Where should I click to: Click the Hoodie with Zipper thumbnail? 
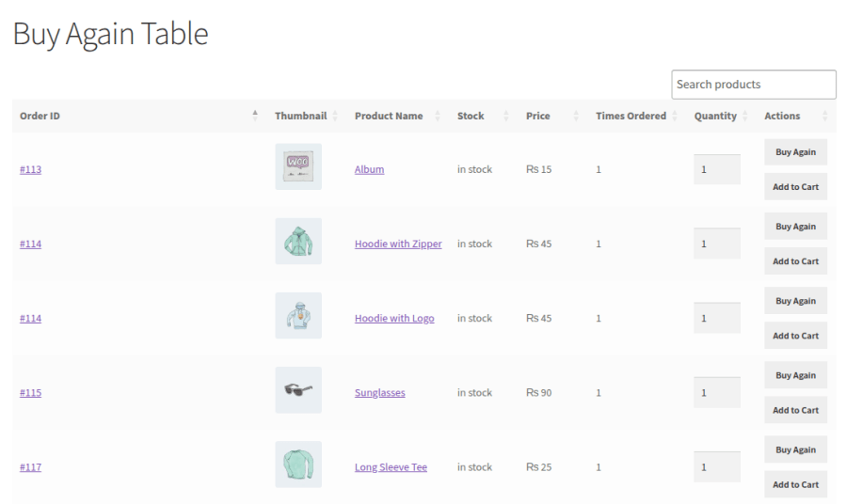click(298, 241)
